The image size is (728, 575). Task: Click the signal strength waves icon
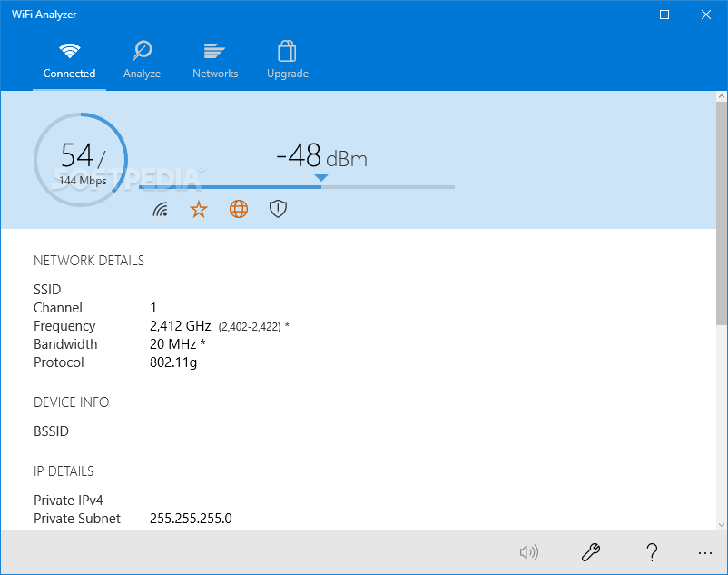[160, 210]
